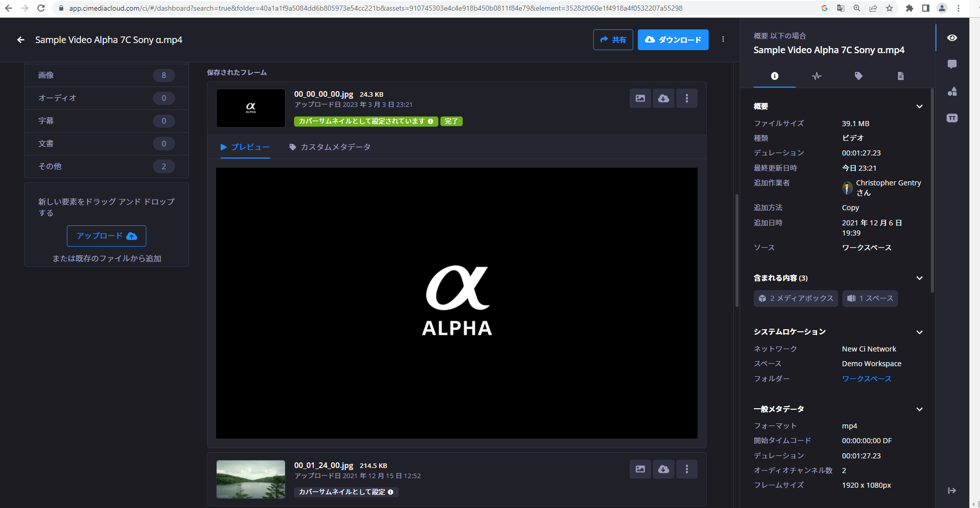Click the center panel vertical scrollbar
The height and width of the screenshot is (508, 980).
[737, 251]
